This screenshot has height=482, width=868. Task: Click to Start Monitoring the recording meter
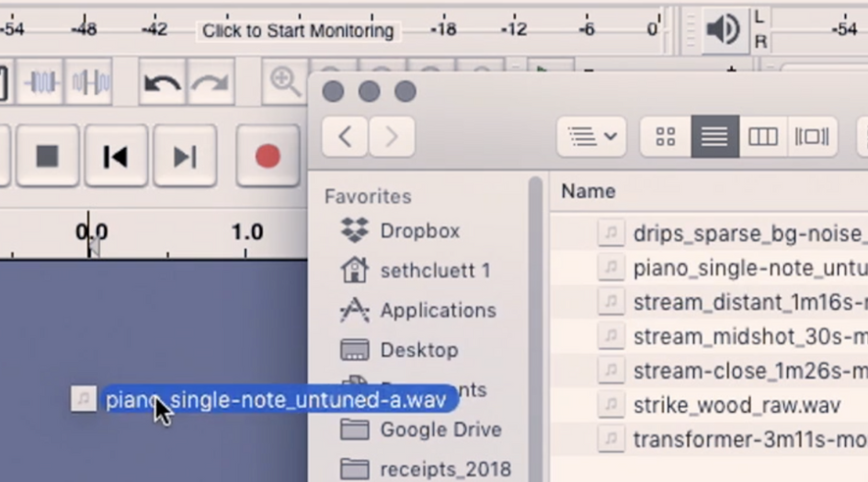tap(298, 30)
